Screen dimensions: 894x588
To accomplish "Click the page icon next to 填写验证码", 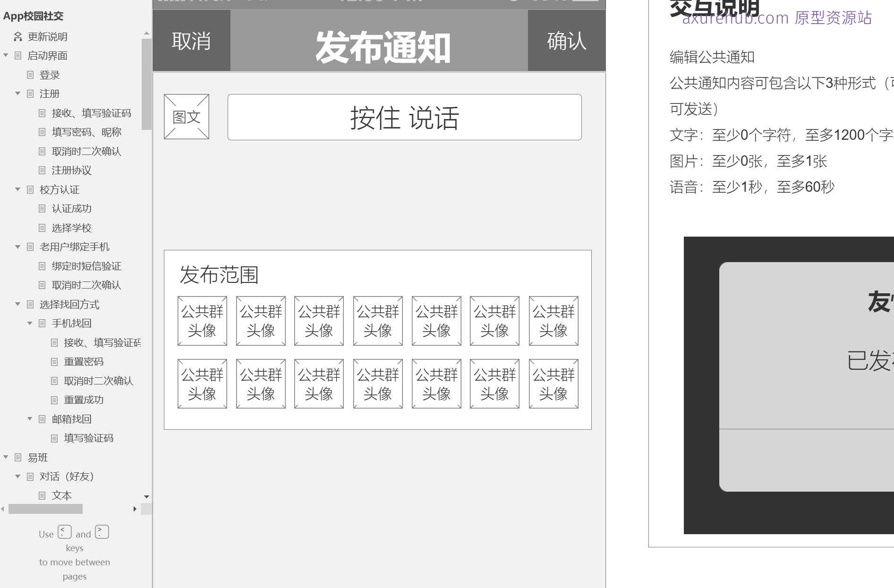I will coord(55,438).
